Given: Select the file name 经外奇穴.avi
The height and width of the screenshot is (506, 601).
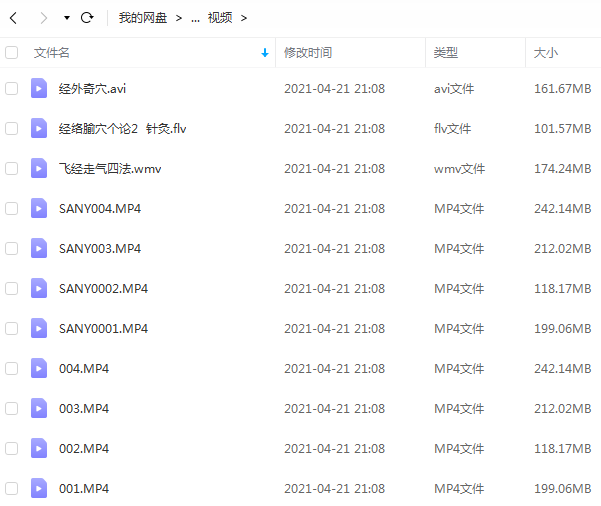Looking at the screenshot, I should pos(92,89).
